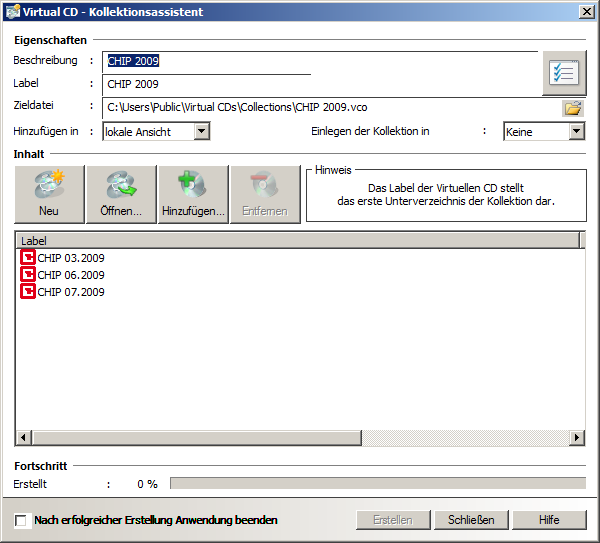The image size is (600, 543).
Task: Click the Erstellt progress bar
Action: coord(378,483)
